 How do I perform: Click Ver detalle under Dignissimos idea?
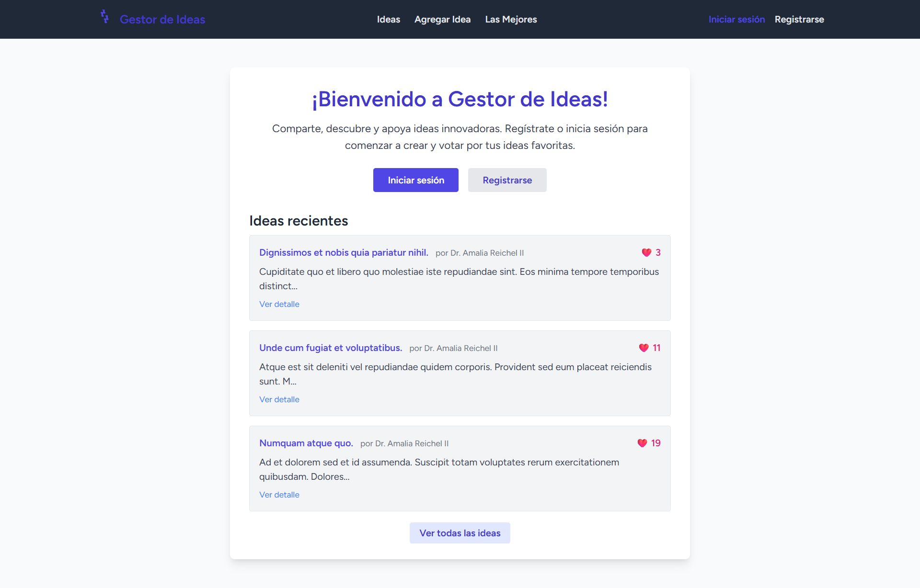pos(279,304)
